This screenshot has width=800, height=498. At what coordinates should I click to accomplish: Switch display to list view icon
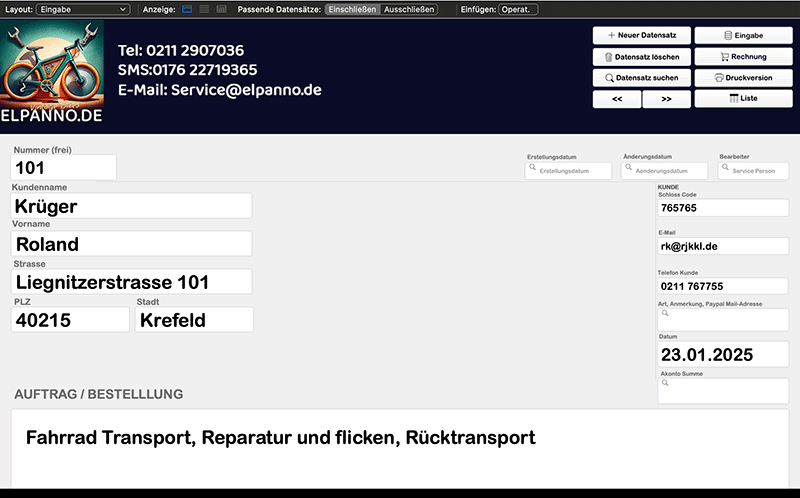click(204, 9)
